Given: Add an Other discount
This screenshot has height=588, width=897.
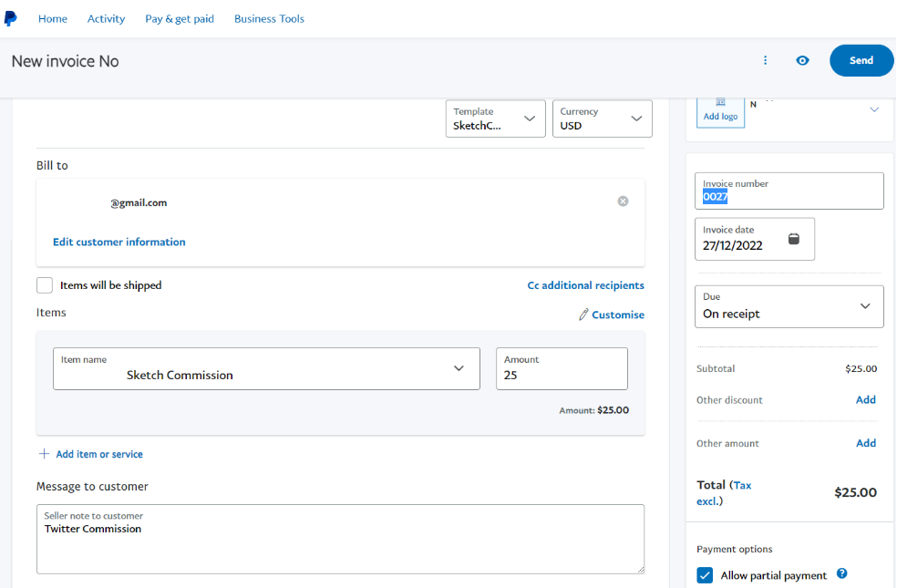Looking at the screenshot, I should [x=865, y=400].
